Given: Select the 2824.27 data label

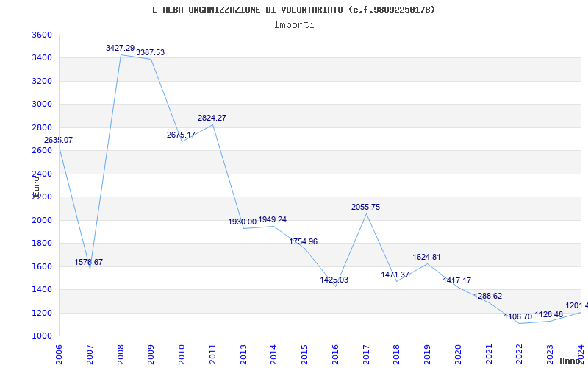Looking at the screenshot, I should (212, 118).
